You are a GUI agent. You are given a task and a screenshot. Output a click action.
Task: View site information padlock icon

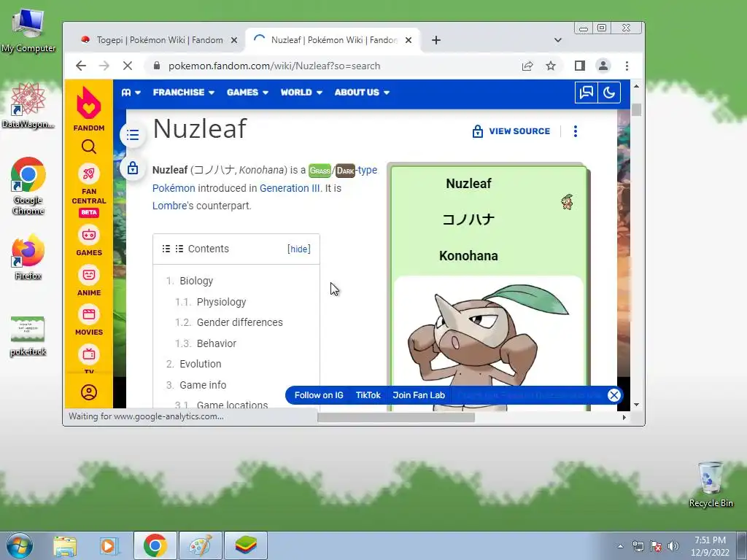pyautogui.click(x=157, y=66)
